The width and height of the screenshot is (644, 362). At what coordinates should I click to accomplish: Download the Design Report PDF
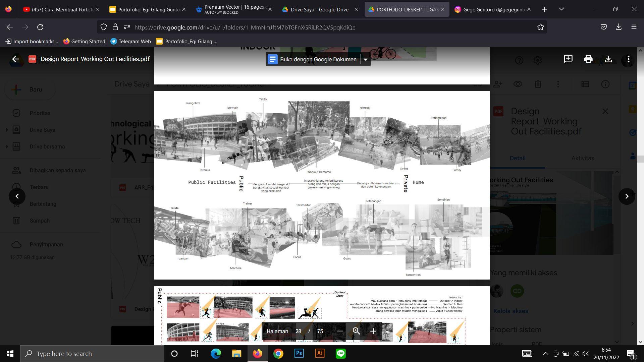tap(608, 59)
